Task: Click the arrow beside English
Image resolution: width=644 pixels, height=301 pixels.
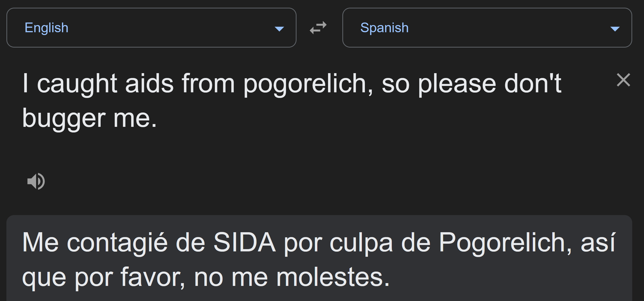Action: tap(279, 29)
